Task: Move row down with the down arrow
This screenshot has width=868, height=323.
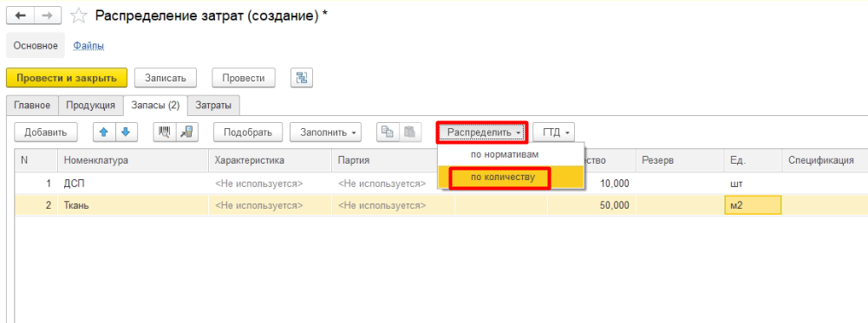Action: click(126, 132)
